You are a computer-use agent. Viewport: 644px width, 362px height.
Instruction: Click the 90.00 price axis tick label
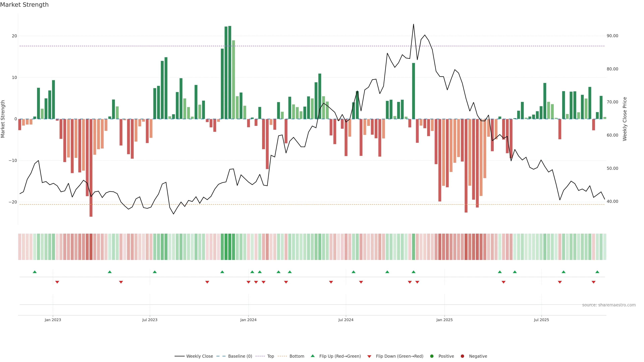click(x=612, y=36)
